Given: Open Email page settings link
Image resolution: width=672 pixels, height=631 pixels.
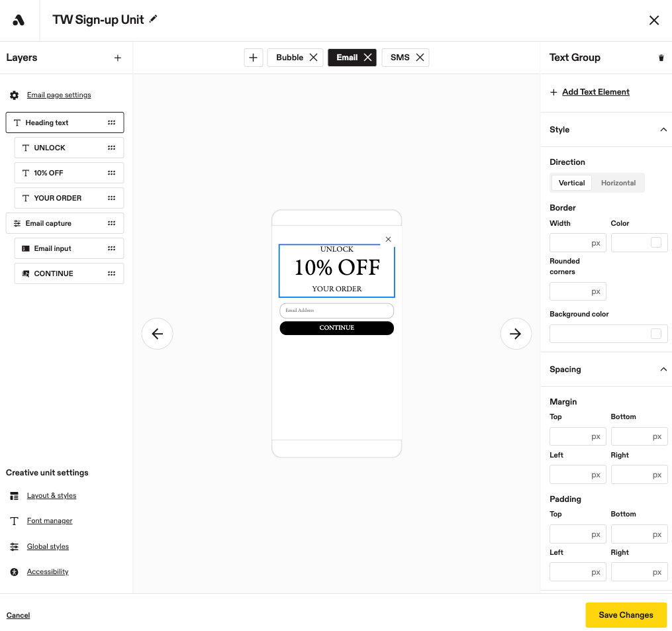Looking at the screenshot, I should click(59, 95).
